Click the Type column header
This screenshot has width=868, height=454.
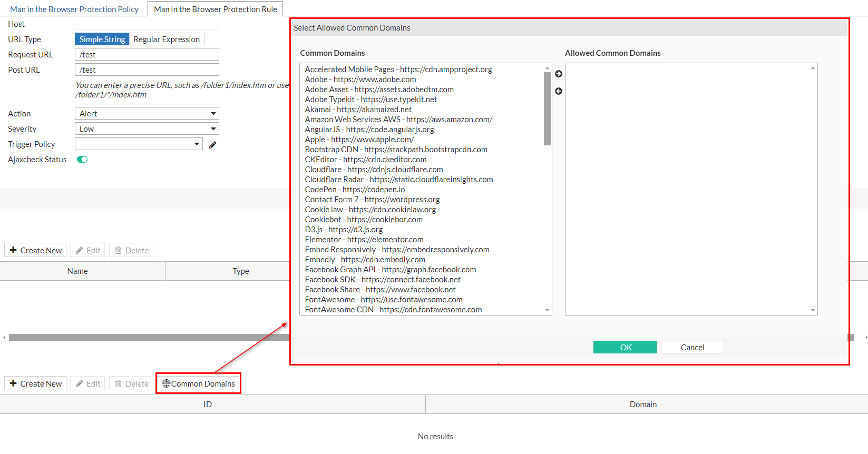(241, 271)
